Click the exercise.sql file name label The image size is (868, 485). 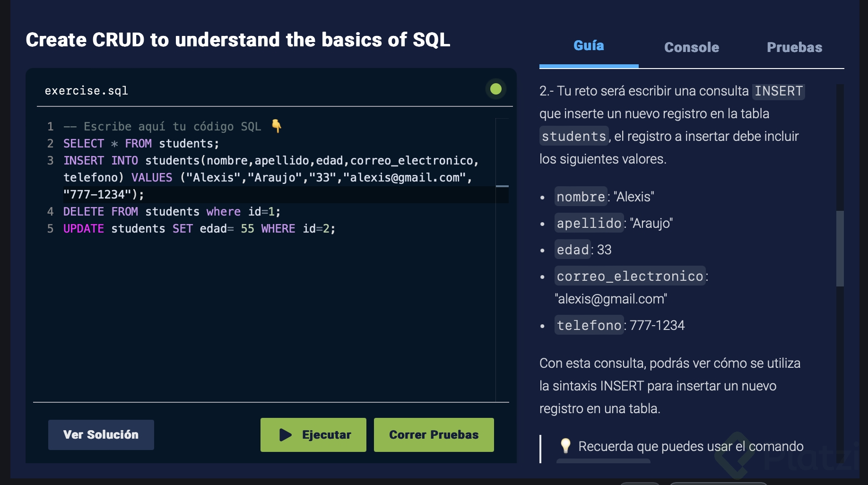tap(86, 91)
